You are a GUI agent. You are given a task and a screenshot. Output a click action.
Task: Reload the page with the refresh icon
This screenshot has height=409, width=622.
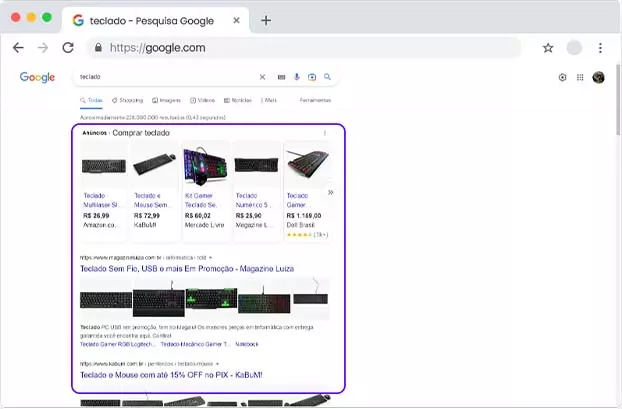click(68, 48)
